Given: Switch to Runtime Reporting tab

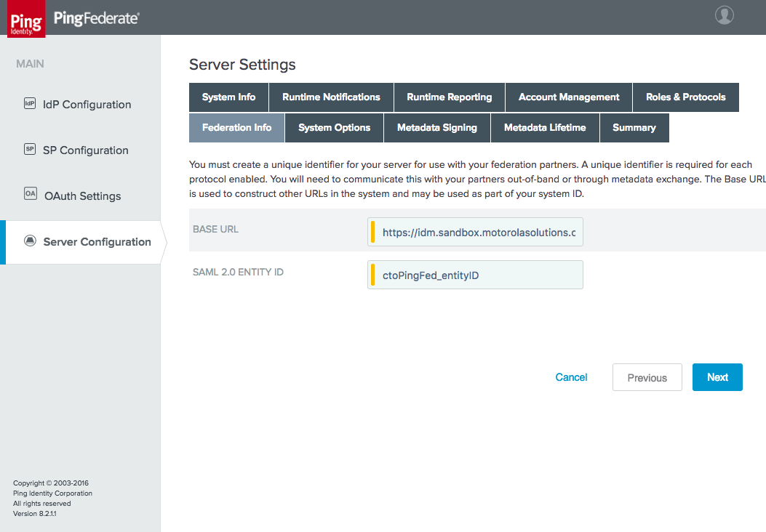Looking at the screenshot, I should click(450, 97).
